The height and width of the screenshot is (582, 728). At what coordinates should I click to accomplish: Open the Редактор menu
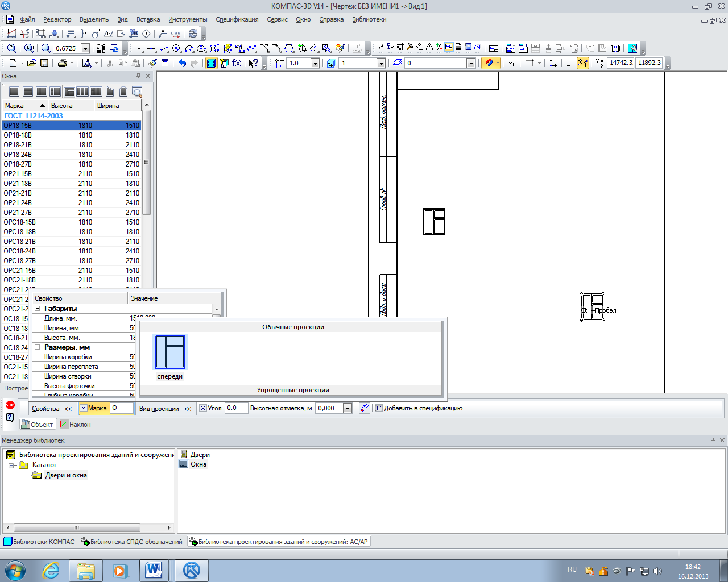point(57,19)
